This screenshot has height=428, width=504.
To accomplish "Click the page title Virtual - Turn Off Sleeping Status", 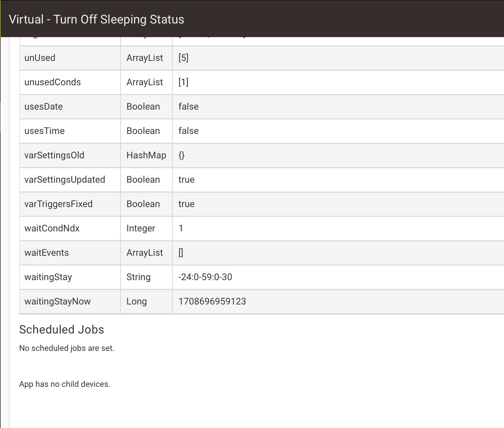I will coord(96,19).
